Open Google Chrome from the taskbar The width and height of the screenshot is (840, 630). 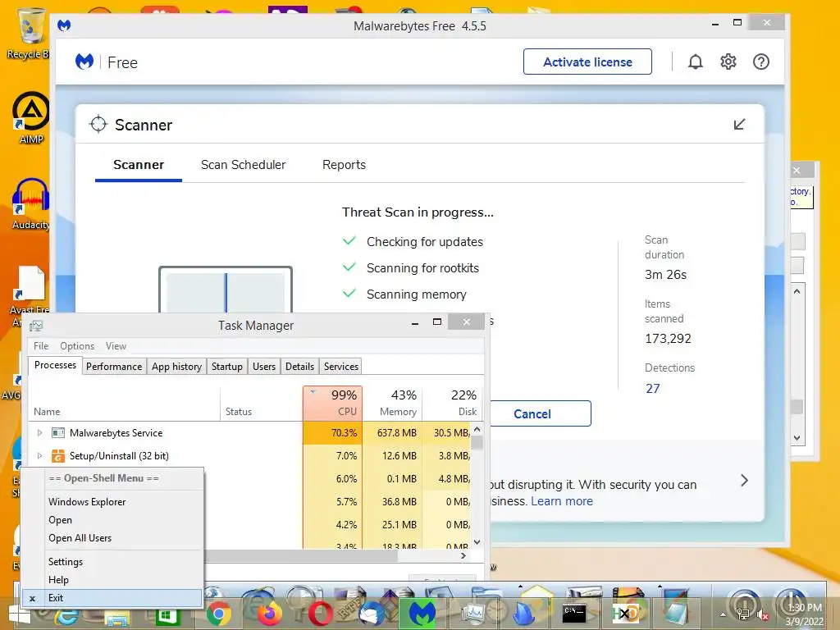(218, 614)
